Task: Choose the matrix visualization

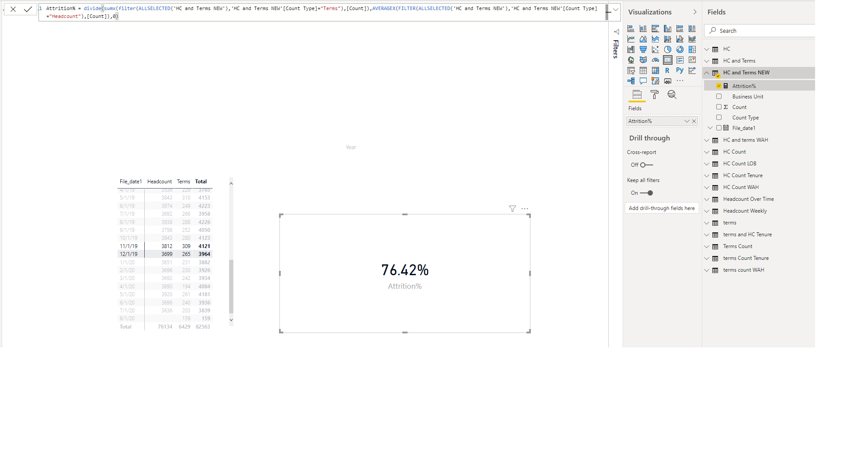Action: pos(655,70)
